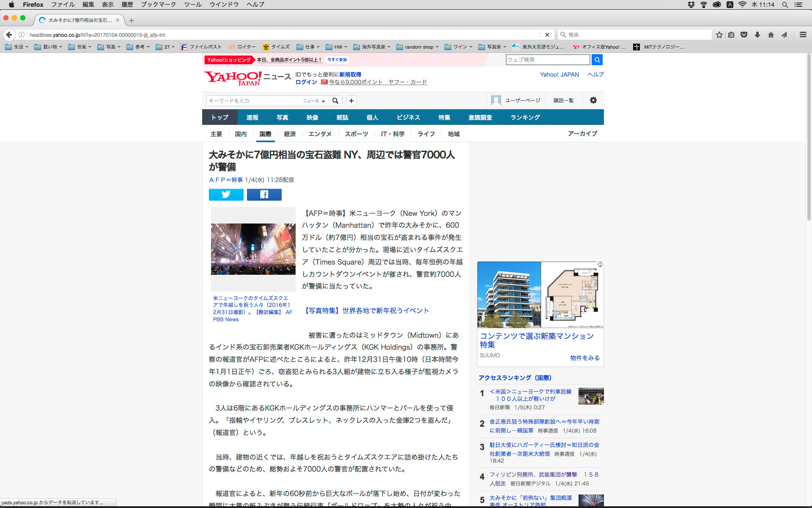Expand the ニュース search category dropdown
The width and height of the screenshot is (812, 508).
click(x=314, y=101)
